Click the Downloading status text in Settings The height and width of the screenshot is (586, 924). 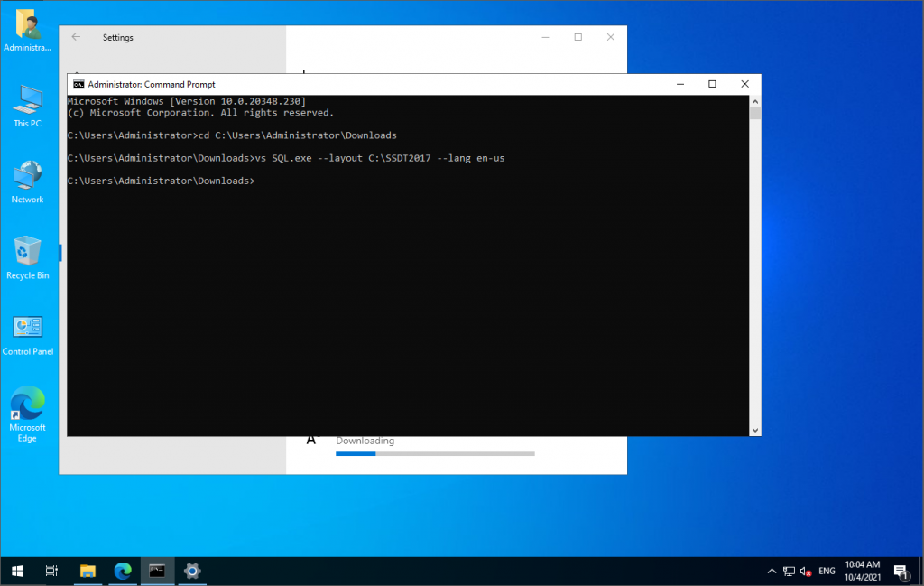[x=365, y=441]
